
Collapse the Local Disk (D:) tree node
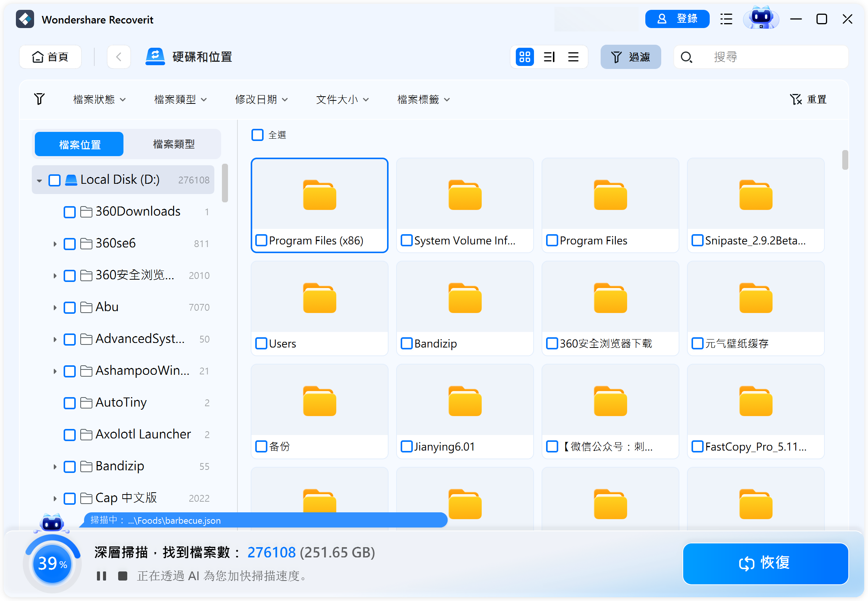39,180
